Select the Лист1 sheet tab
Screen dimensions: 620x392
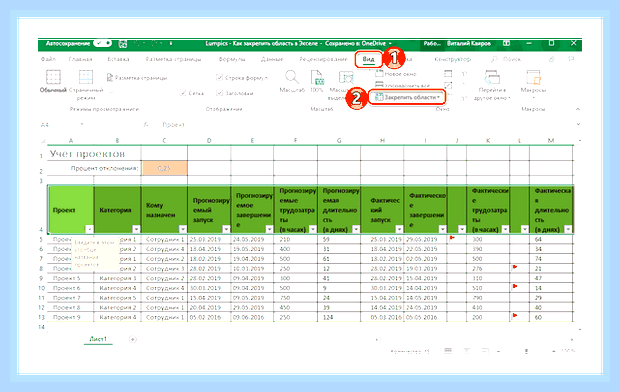point(98,339)
